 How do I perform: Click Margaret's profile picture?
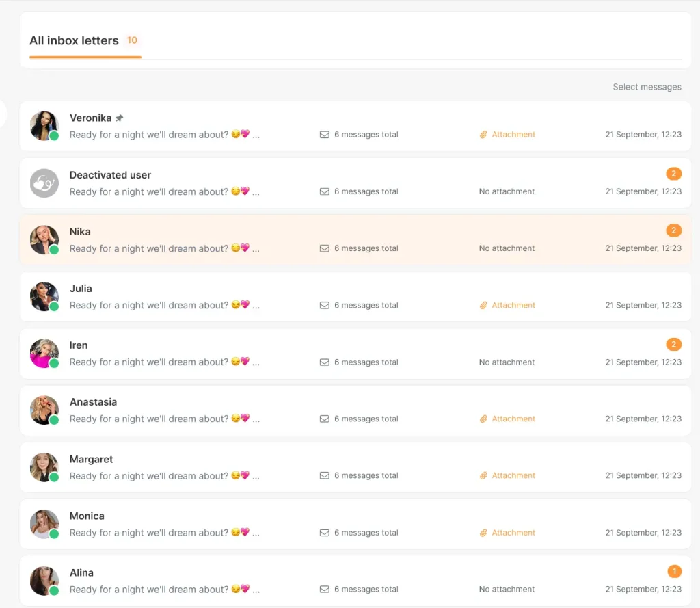pos(44,467)
